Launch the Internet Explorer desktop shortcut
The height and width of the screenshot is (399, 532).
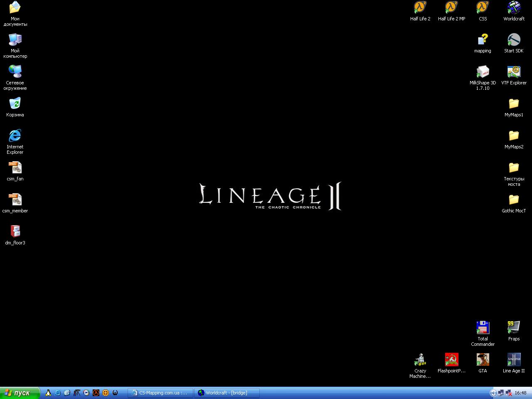(x=15, y=141)
